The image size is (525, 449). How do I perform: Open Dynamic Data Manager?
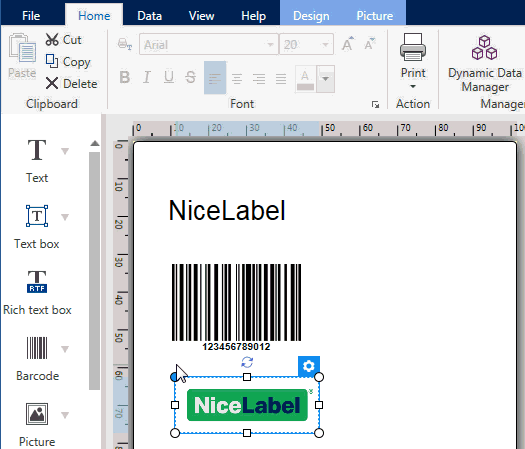coord(484,64)
